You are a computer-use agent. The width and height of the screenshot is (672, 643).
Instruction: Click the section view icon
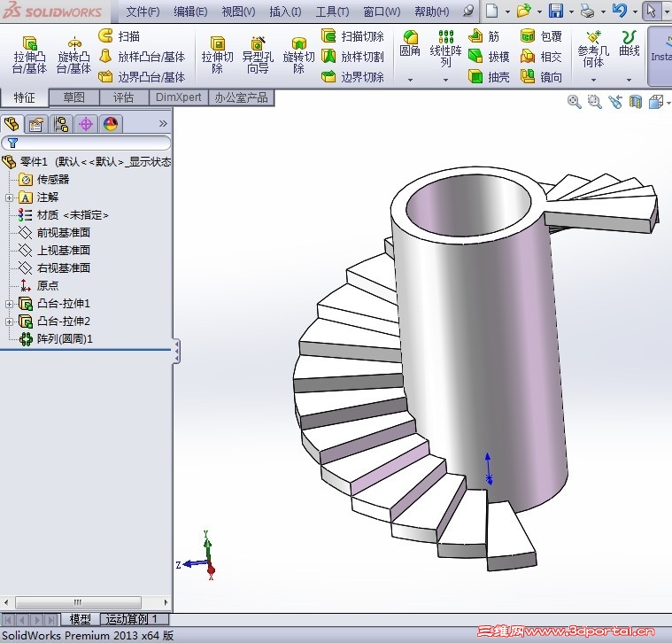click(635, 102)
